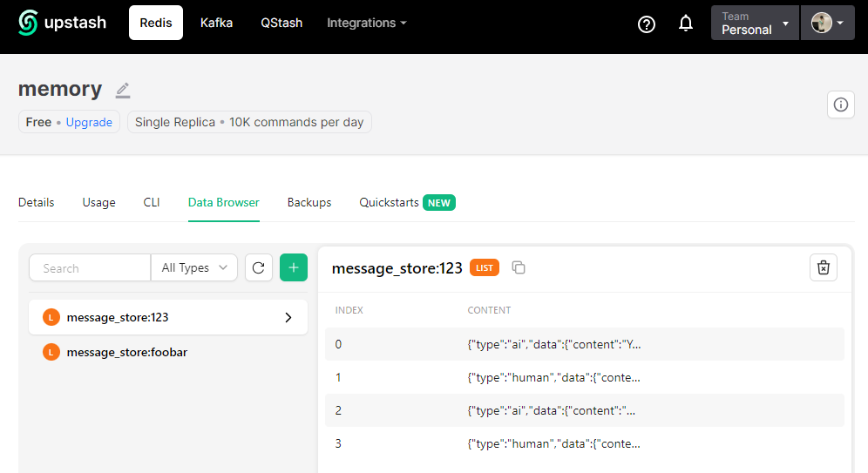This screenshot has height=473, width=868.
Task: Add a new key with the plus button
Action: 294,267
